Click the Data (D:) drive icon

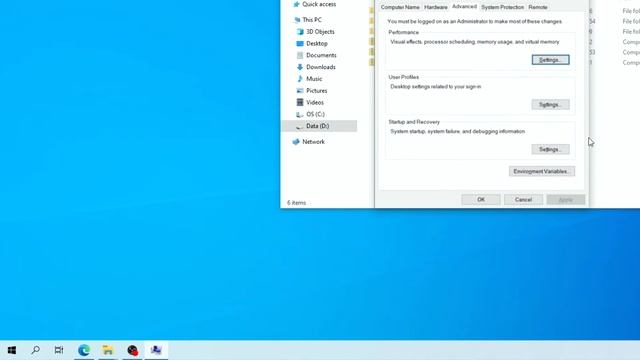tap(300, 126)
